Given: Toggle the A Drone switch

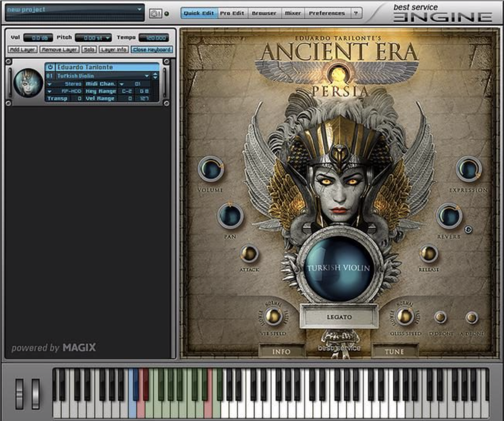Looking at the screenshot, I should click(x=472, y=317).
